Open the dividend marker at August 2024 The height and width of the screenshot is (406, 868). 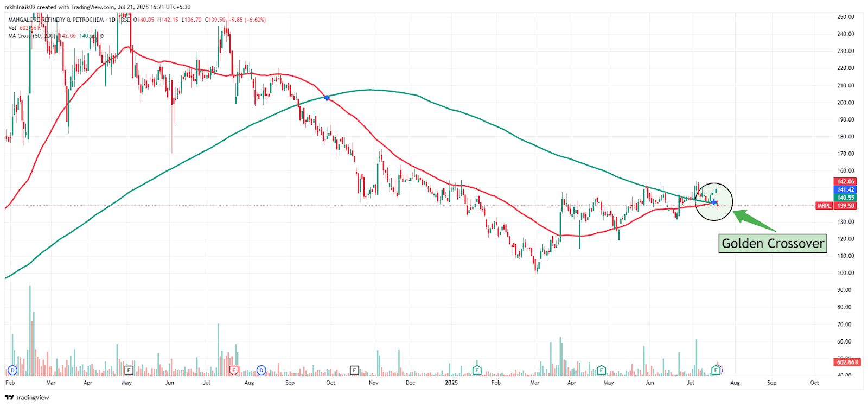point(261,370)
